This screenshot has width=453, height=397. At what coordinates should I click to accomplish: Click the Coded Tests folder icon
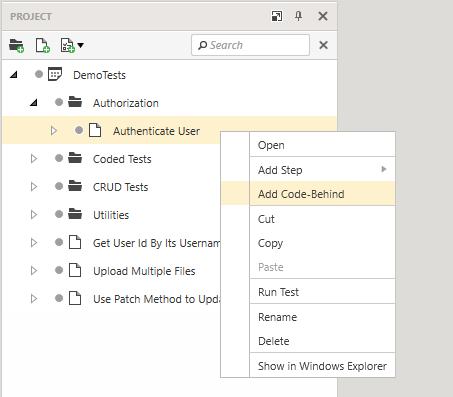(75, 158)
